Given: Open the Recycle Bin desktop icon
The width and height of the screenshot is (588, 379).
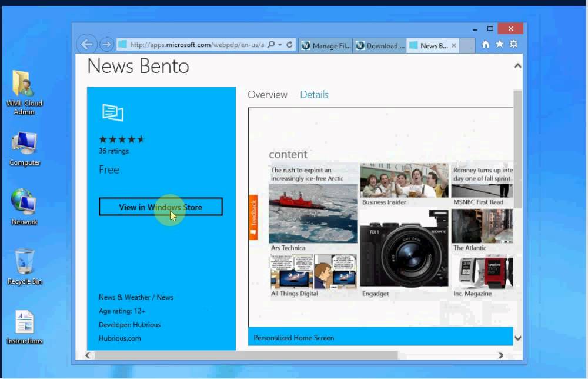Looking at the screenshot, I should 24,265.
